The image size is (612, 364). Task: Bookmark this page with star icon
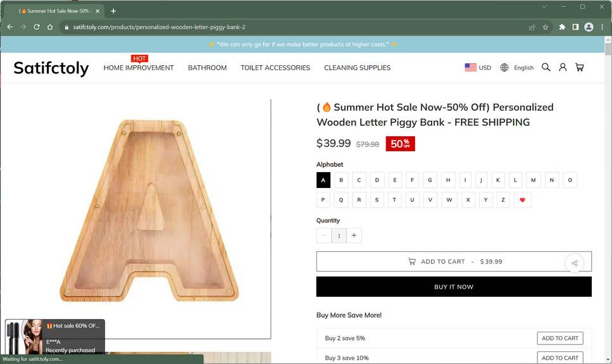546,27
